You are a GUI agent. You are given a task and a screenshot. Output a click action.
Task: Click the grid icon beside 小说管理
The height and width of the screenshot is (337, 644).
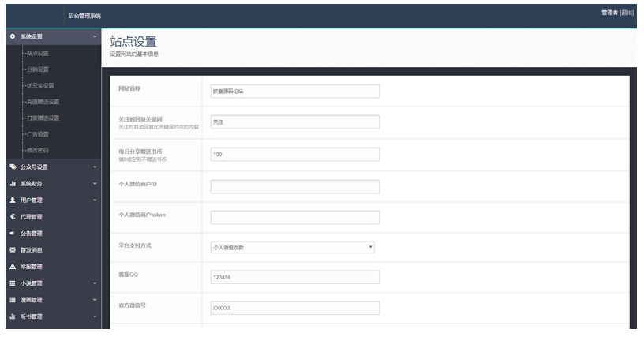[13, 283]
